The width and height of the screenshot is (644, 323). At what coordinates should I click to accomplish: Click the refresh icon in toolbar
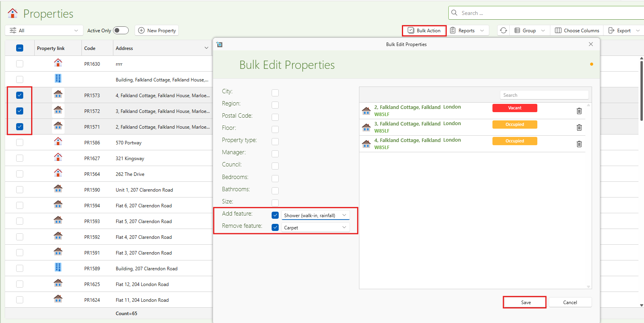[503, 30]
